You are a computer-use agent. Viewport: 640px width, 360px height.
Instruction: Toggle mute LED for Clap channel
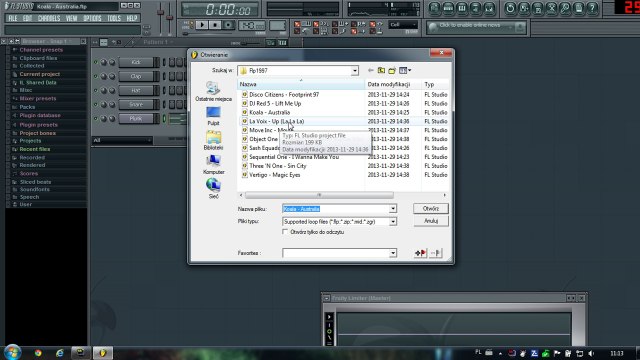96,76
